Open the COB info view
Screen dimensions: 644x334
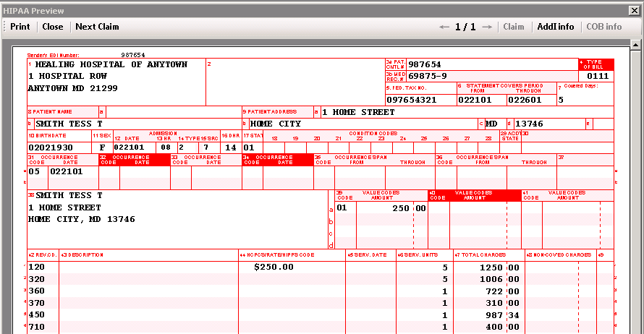tap(604, 27)
